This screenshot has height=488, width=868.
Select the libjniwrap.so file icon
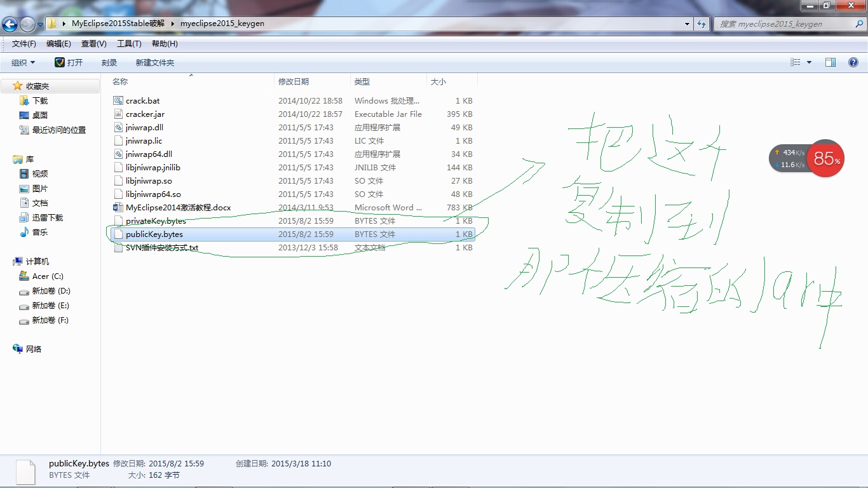coord(118,180)
